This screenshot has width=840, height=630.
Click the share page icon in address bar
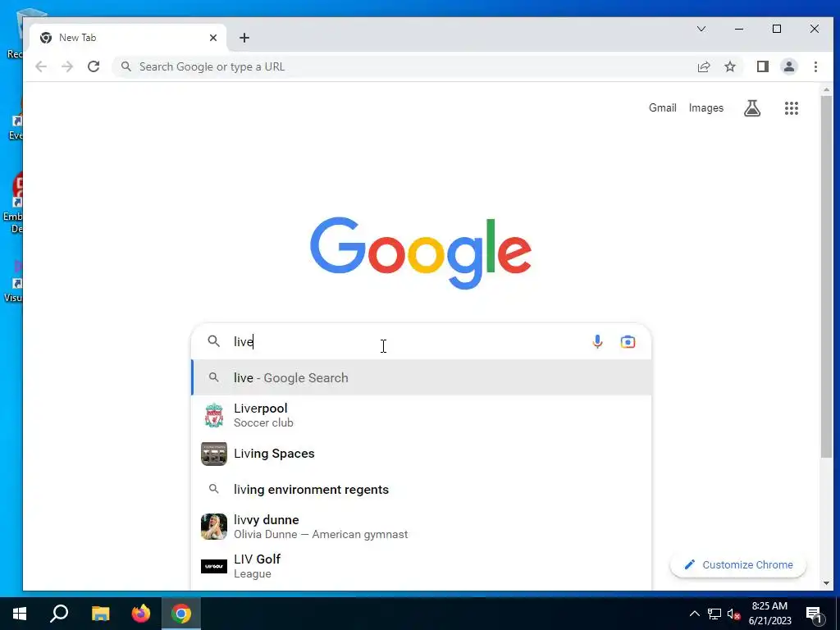[x=703, y=67]
